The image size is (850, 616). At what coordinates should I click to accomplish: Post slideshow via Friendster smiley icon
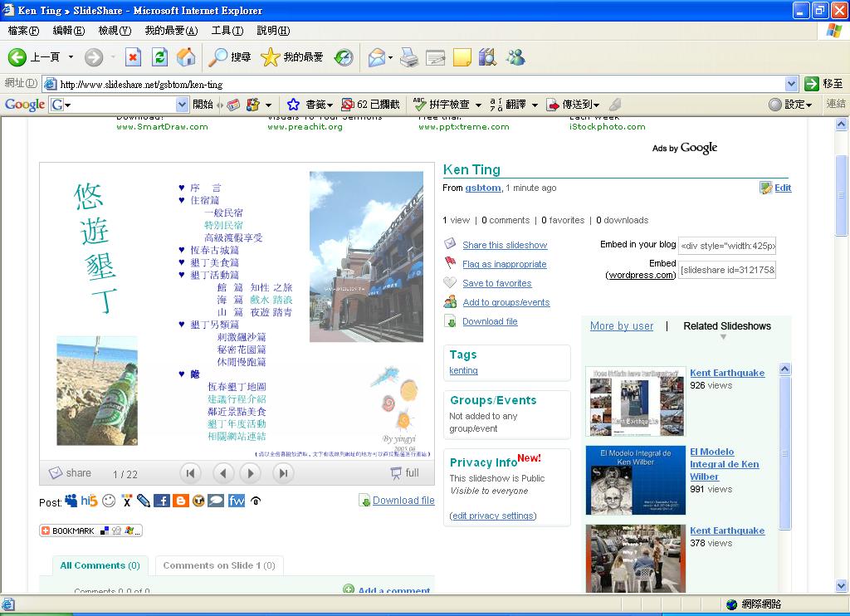pyautogui.click(x=109, y=501)
